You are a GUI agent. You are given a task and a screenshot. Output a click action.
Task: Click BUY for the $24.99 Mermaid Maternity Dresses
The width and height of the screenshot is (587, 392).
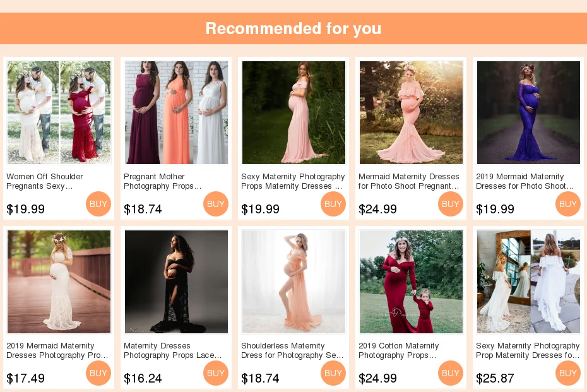(451, 204)
